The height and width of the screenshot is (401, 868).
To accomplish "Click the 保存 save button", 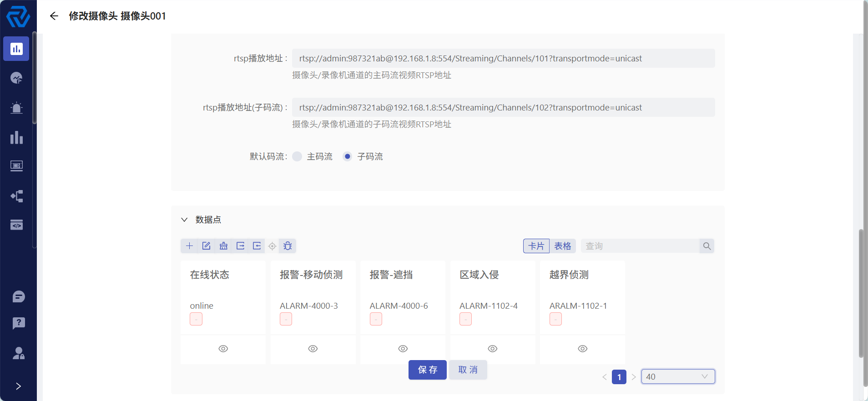I will pyautogui.click(x=428, y=370).
